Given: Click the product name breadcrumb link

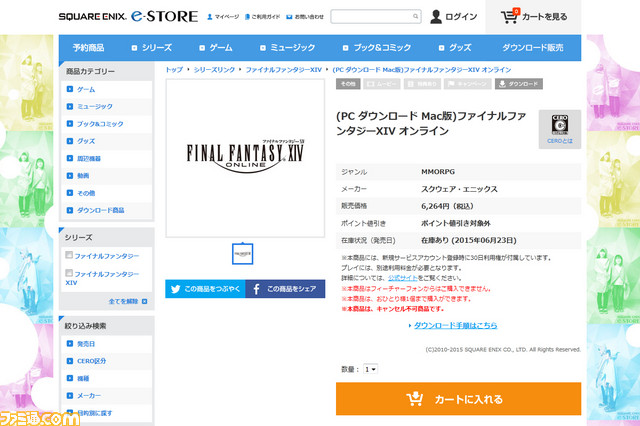Looking at the screenshot, I should [422, 70].
